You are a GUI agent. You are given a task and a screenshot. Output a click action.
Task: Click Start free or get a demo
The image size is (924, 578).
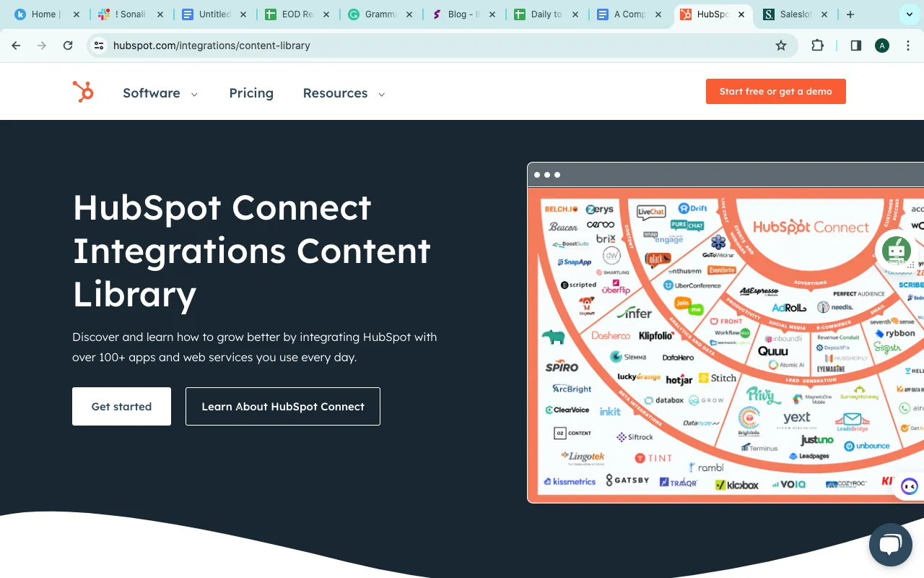[x=775, y=92]
